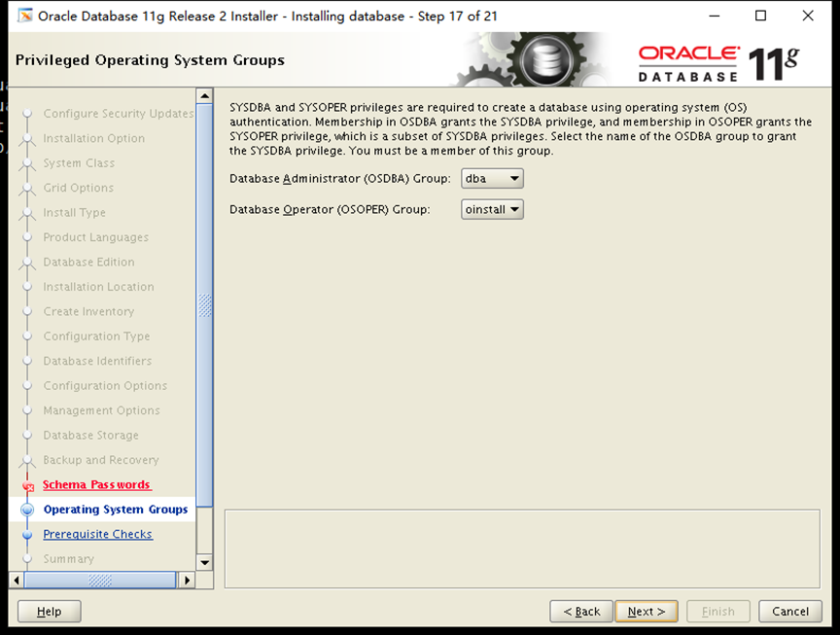Navigate to the Prerequisite Checks step

(x=97, y=534)
